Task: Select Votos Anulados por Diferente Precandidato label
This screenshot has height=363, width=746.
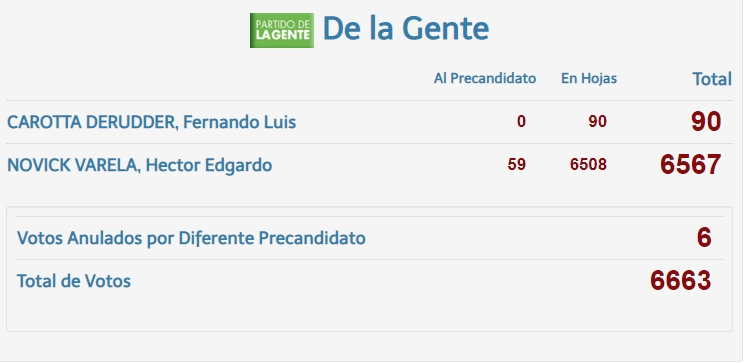Action: (x=191, y=238)
